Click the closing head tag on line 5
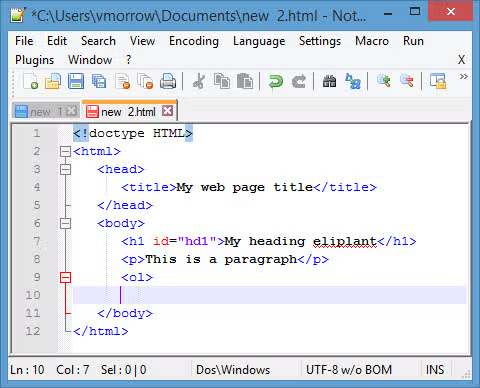This screenshot has height=388, width=480. pos(125,205)
